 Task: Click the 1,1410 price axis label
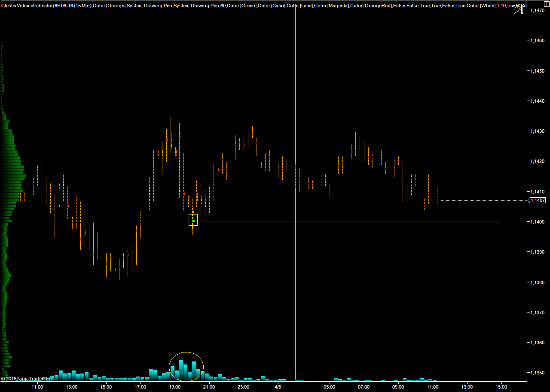tap(538, 192)
